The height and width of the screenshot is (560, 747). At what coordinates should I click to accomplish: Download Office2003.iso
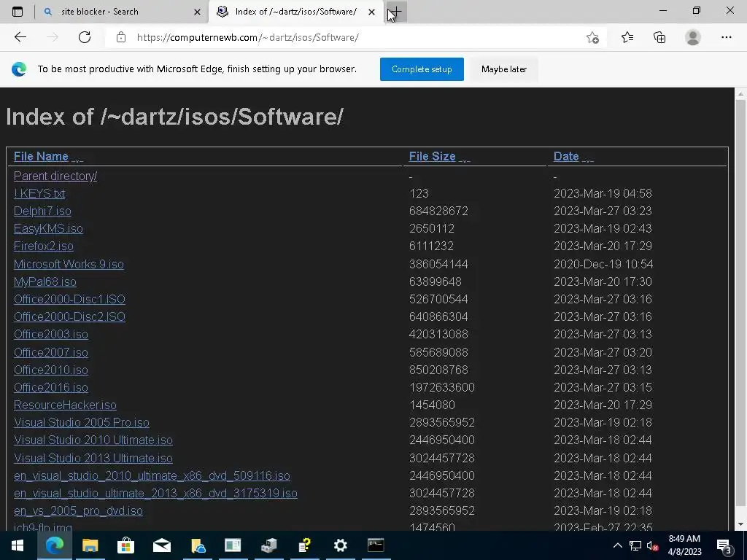[x=51, y=334]
